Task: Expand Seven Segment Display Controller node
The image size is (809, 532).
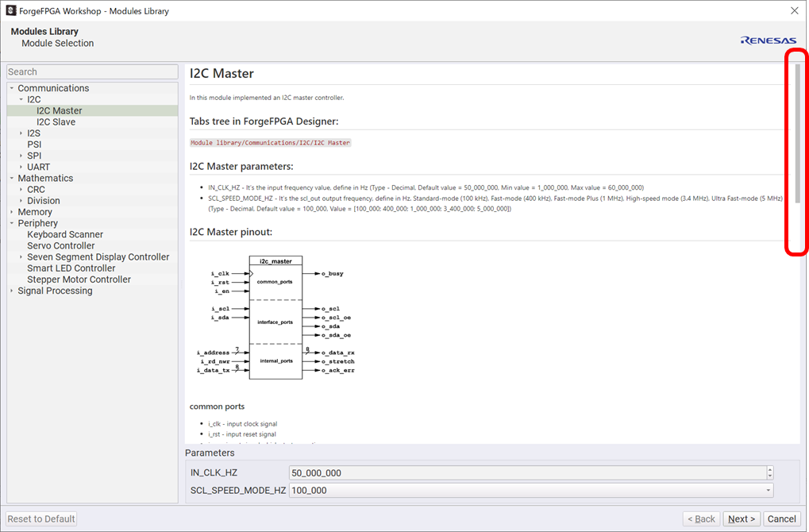Action: (21, 257)
